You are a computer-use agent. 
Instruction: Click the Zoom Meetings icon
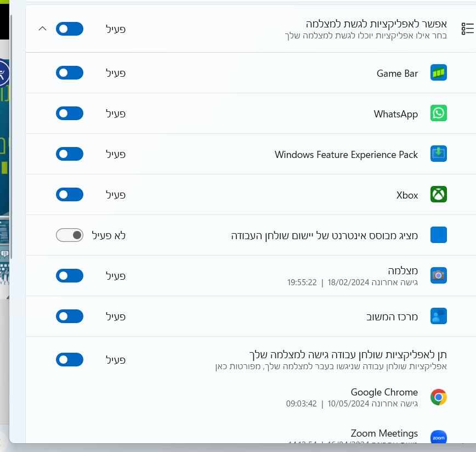coord(438,437)
